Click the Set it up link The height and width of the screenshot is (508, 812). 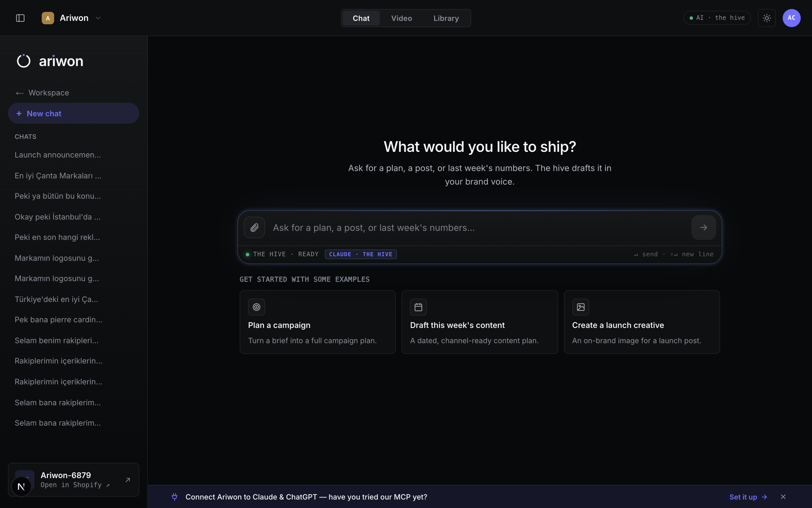[748, 497]
